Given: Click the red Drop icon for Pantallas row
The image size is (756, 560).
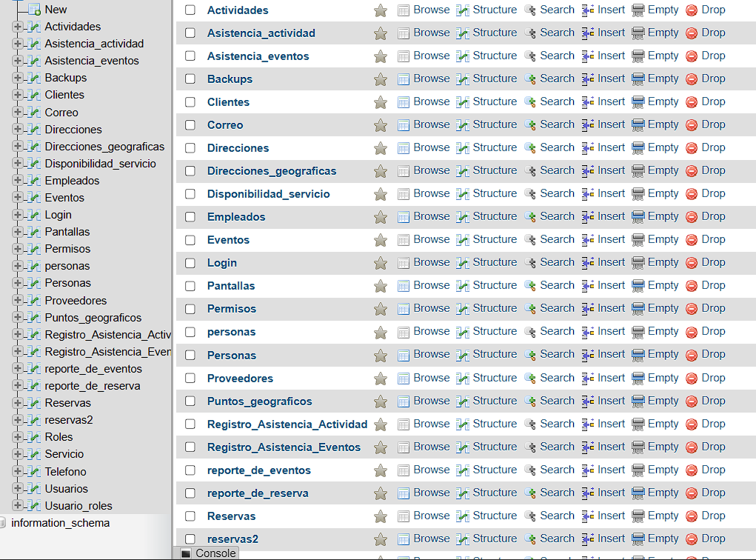Looking at the screenshot, I should click(692, 286).
